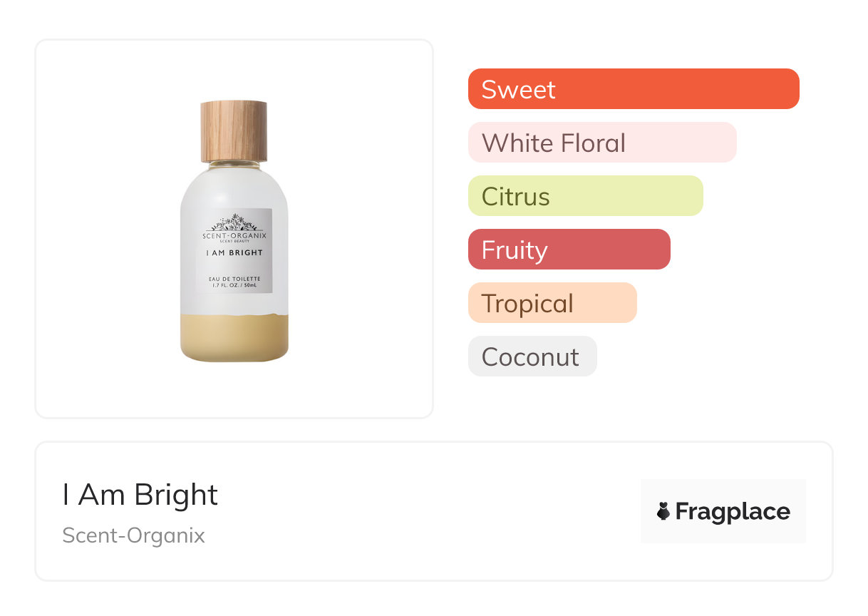The image size is (868, 616).
Task: Click the 1.7 FL. OZ. / 50mL text
Action: tap(234, 285)
